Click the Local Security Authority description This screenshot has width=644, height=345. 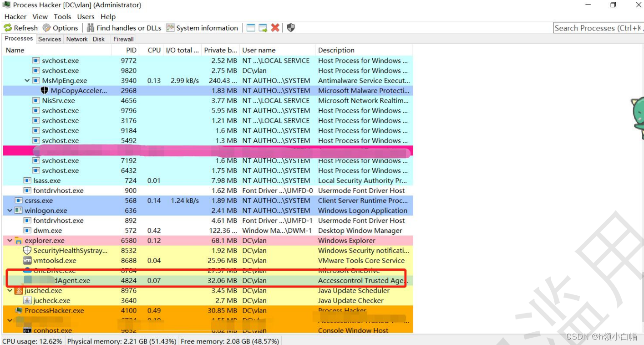[x=363, y=180]
